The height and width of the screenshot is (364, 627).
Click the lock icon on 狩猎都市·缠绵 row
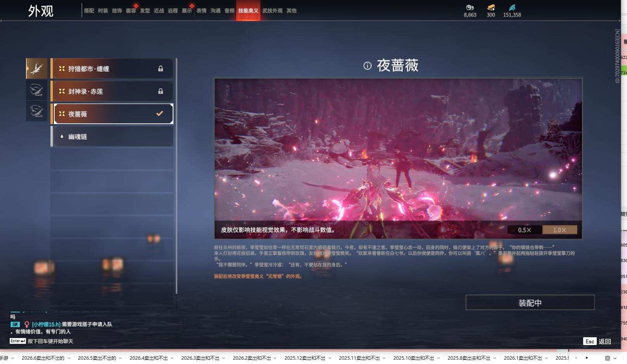pos(161,69)
